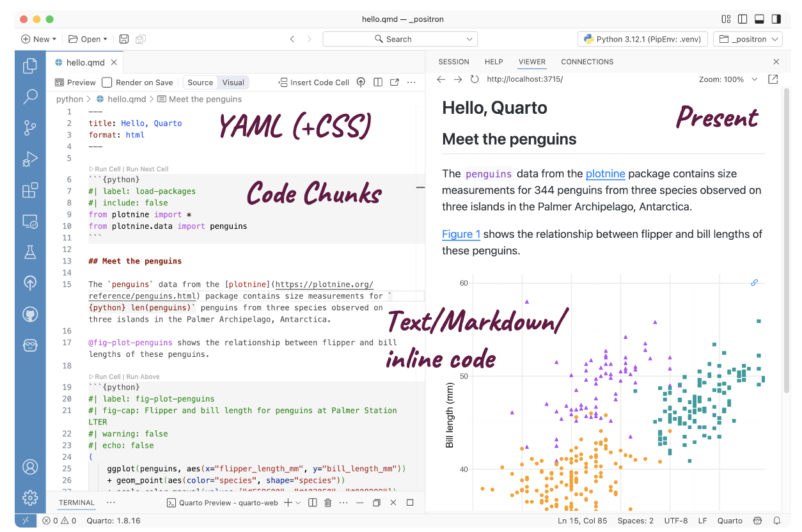Open the Extensions view icon
This screenshot has height=532, width=802.
point(30,191)
